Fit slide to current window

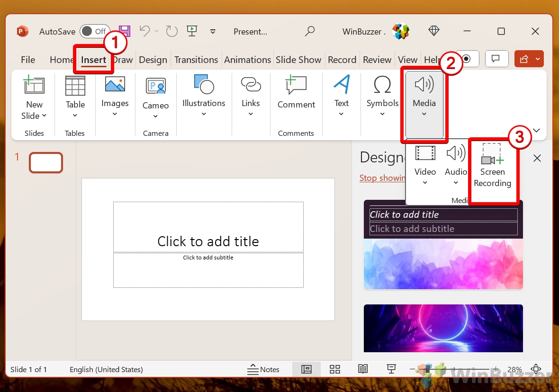click(x=536, y=369)
